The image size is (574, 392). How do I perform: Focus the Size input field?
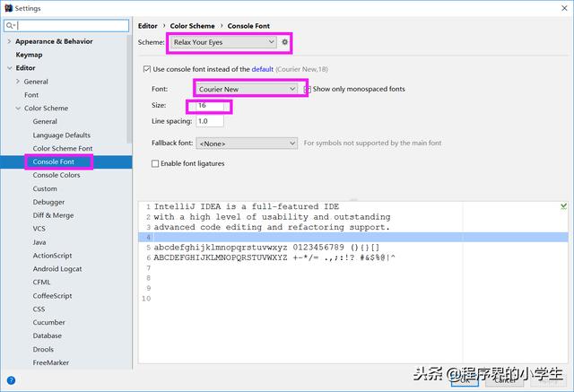[x=210, y=106]
